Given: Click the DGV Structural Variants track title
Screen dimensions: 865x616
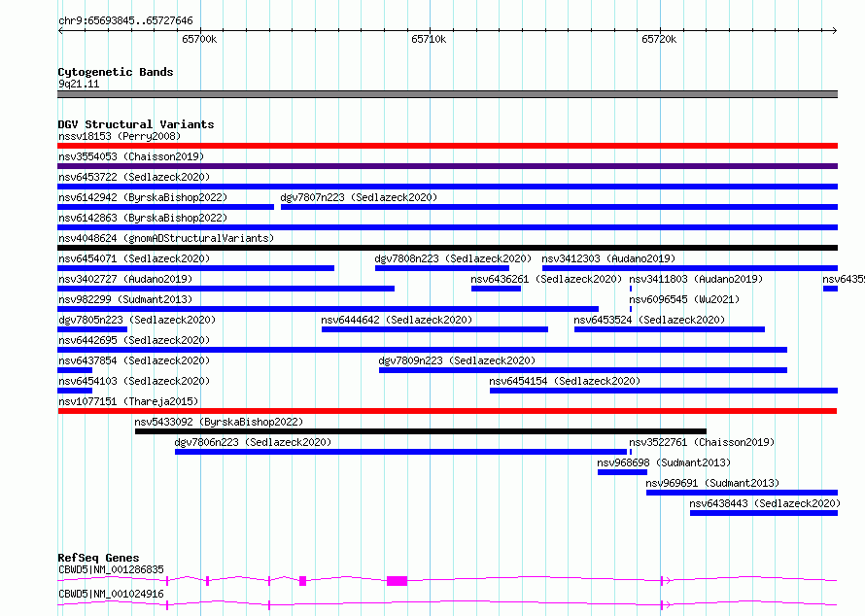Looking at the screenshot, I should tap(136, 124).
